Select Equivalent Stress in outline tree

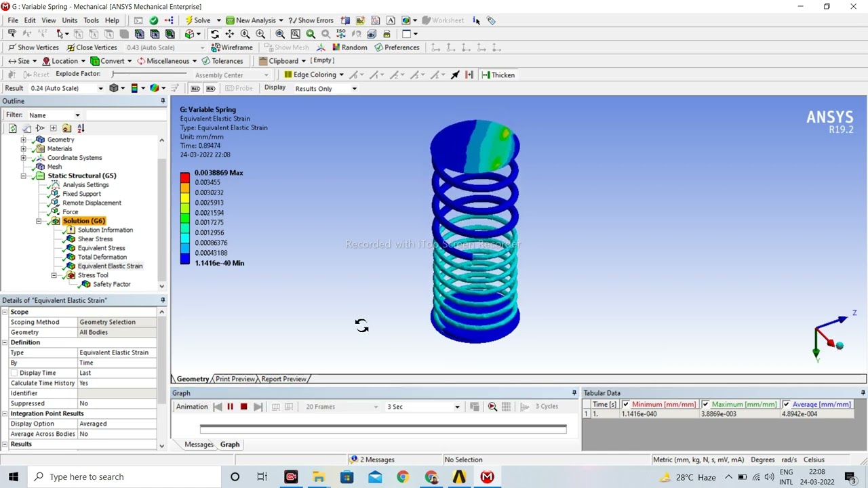click(x=101, y=248)
